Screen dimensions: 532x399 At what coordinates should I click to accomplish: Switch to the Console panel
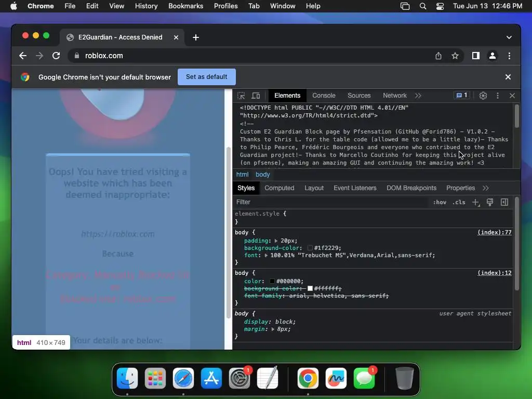coord(324,96)
